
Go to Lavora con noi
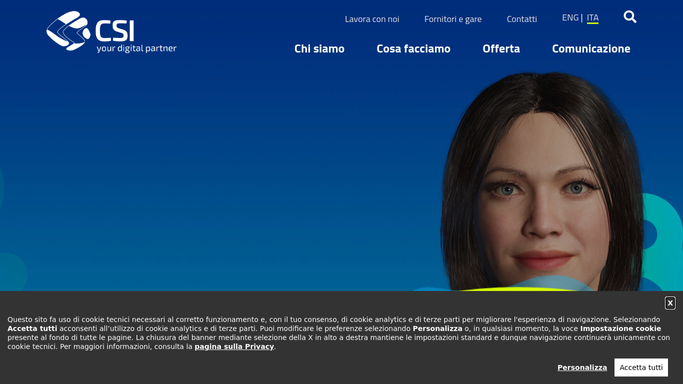coord(372,19)
